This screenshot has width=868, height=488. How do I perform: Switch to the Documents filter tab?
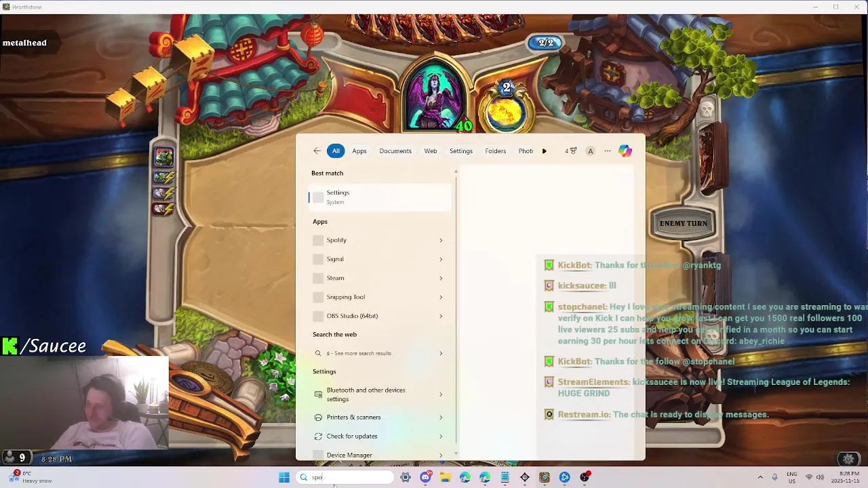[395, 151]
